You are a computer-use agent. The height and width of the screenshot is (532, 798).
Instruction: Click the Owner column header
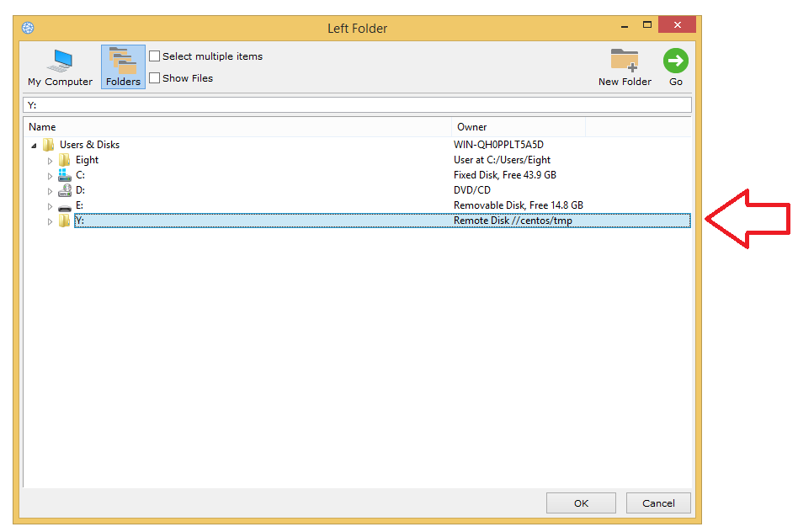pos(518,127)
